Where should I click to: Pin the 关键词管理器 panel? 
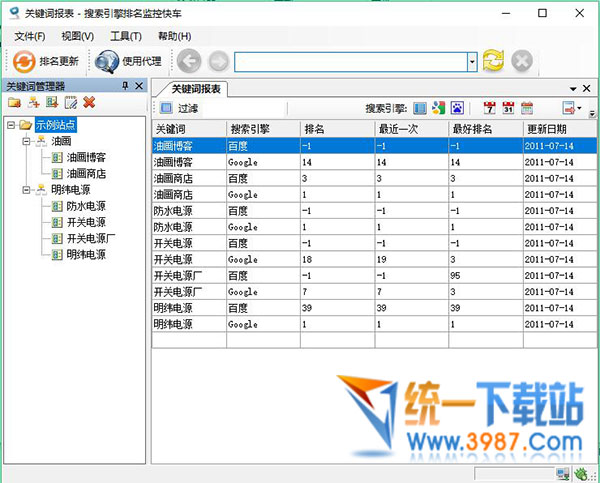click(125, 87)
